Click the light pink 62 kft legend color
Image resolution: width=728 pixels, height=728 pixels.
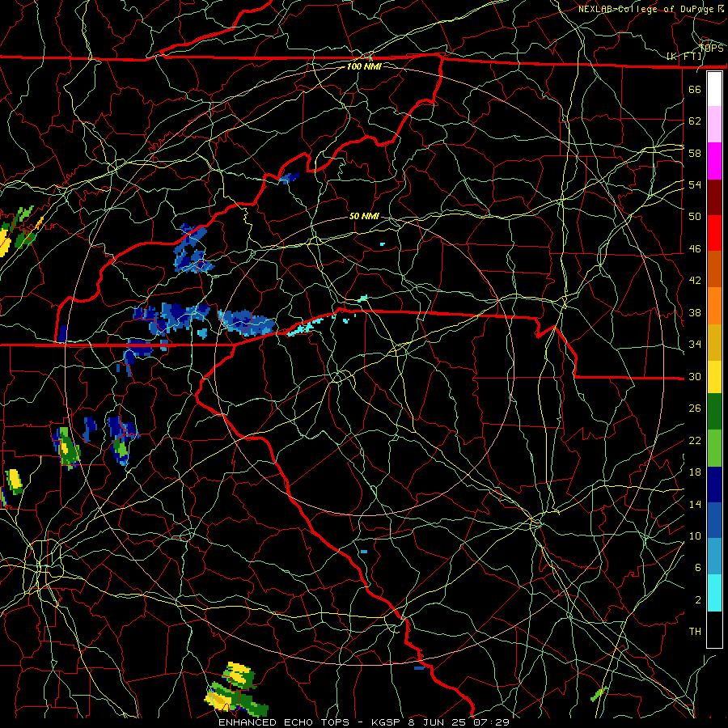[714, 125]
